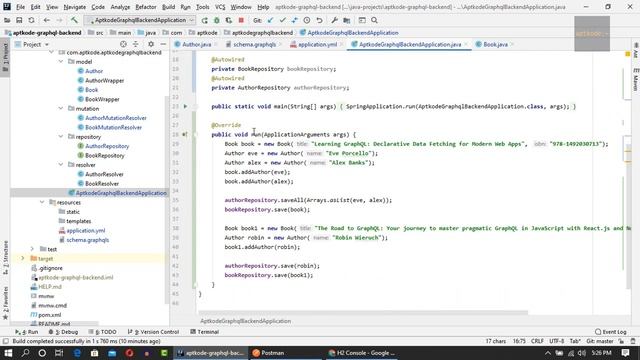Open the Project Structure icon

[x=347, y=20]
